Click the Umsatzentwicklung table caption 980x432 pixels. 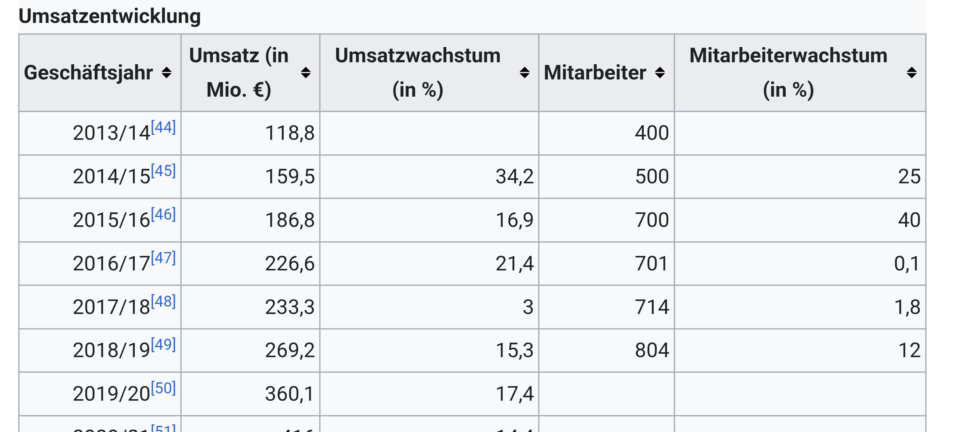(110, 16)
